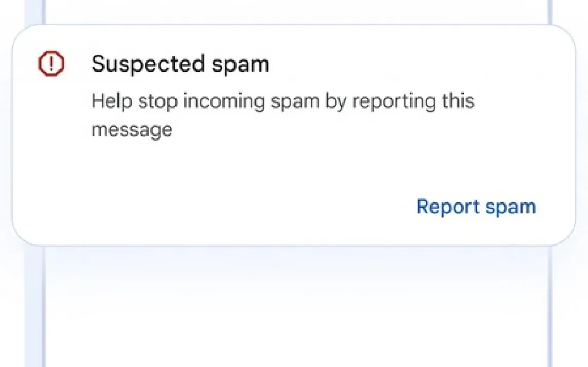Tap the Report spam link
The image size is (588, 367).
476,207
